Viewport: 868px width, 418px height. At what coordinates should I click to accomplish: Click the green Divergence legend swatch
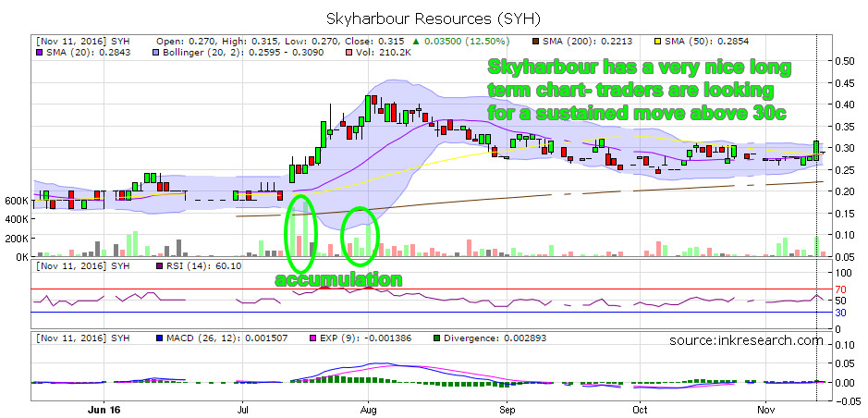coord(435,338)
